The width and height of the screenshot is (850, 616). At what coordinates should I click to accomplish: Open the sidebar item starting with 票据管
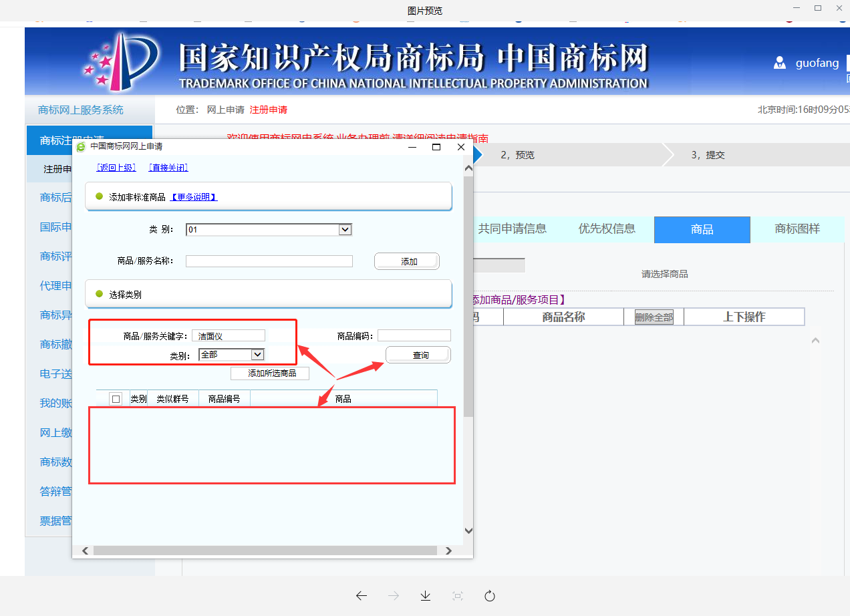(56, 520)
